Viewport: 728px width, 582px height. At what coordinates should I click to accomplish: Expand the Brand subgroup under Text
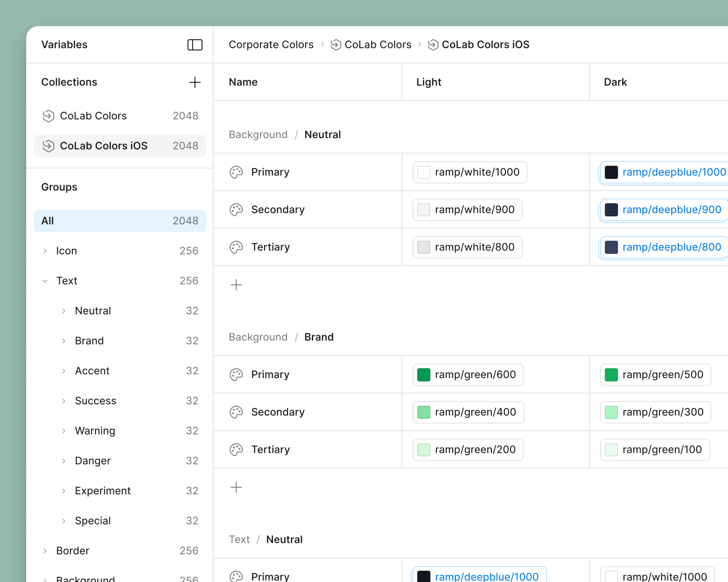(x=63, y=341)
